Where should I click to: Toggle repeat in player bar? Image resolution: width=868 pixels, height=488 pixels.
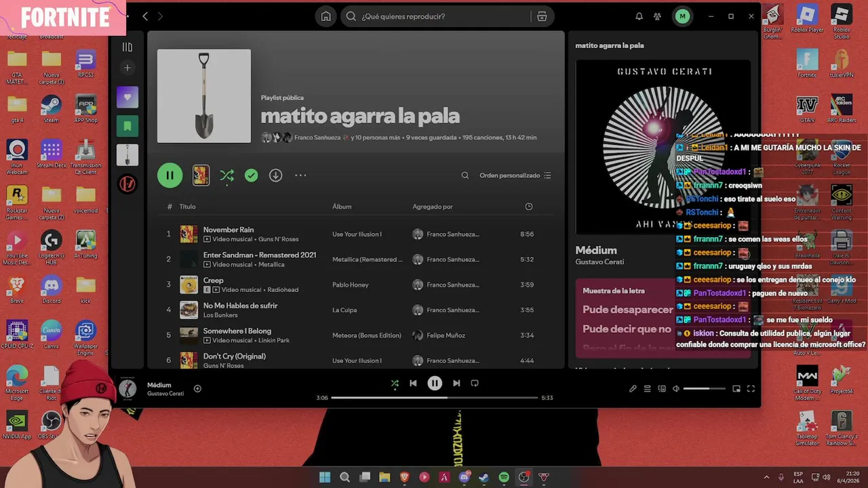point(475,383)
